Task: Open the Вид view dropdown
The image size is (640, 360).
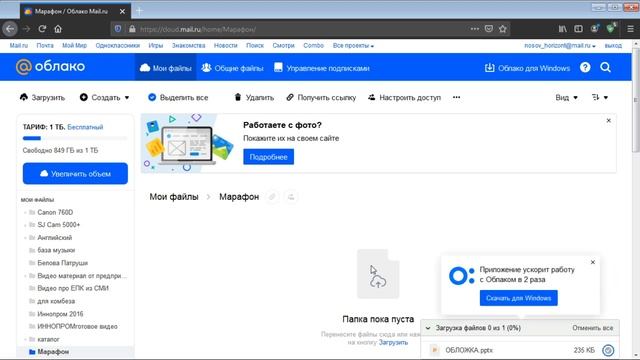Action: [567, 98]
